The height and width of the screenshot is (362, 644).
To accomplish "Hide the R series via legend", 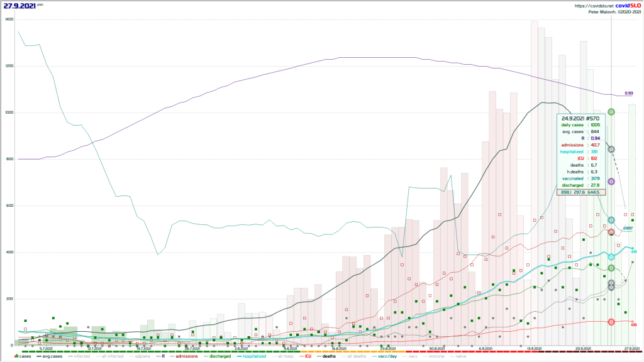I will [163, 356].
